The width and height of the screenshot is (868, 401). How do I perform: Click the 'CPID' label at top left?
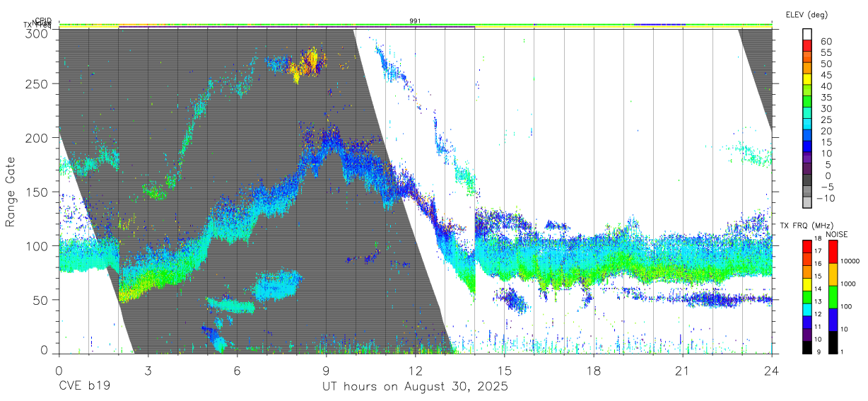tap(42, 21)
